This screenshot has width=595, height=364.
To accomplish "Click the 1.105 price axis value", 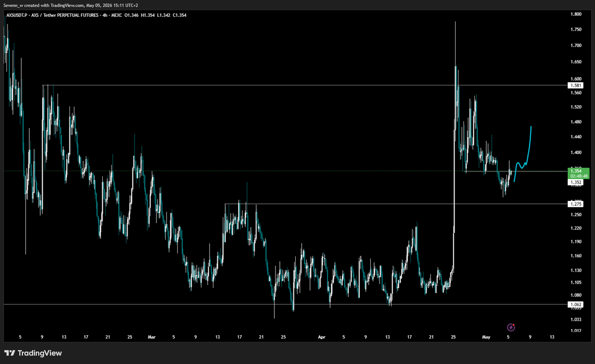I will [576, 283].
